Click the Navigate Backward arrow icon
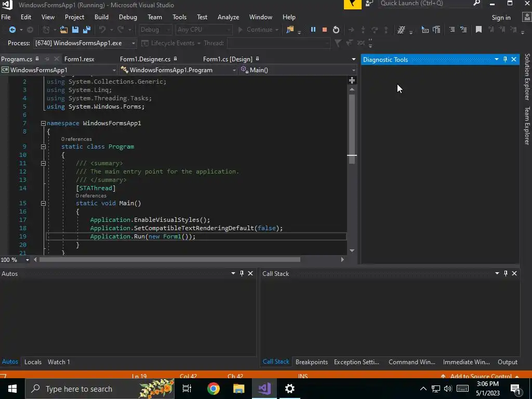The width and height of the screenshot is (532, 399). (12, 30)
